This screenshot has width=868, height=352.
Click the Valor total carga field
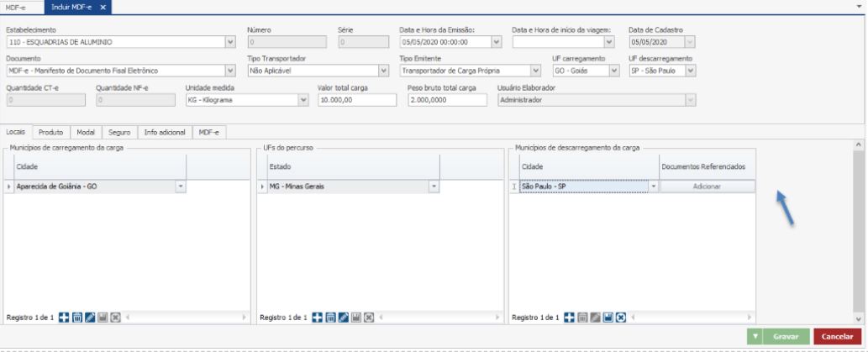coord(356,100)
